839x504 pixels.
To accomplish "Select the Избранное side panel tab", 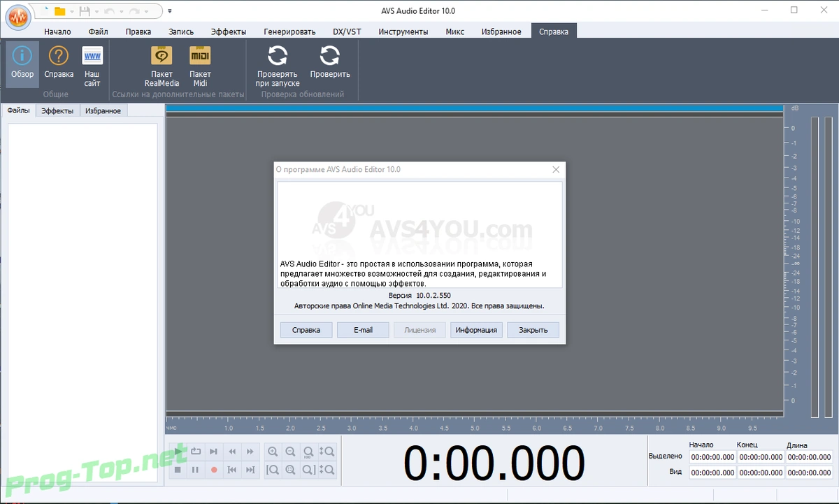I will point(103,110).
